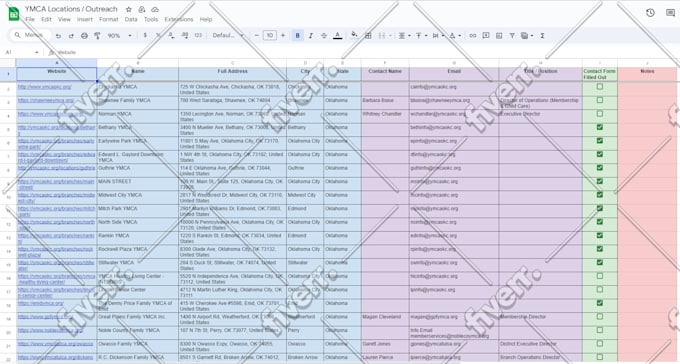Format as currency with dollar icon

(145, 35)
